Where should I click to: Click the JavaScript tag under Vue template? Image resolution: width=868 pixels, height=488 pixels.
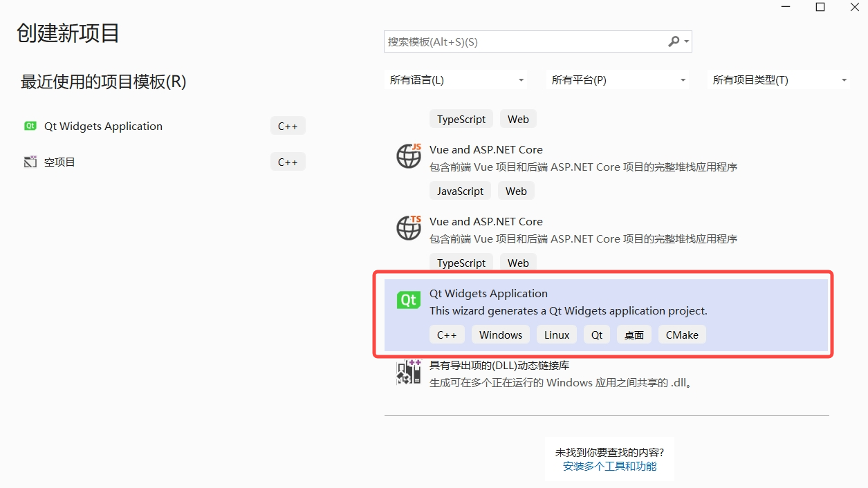pyautogui.click(x=460, y=191)
